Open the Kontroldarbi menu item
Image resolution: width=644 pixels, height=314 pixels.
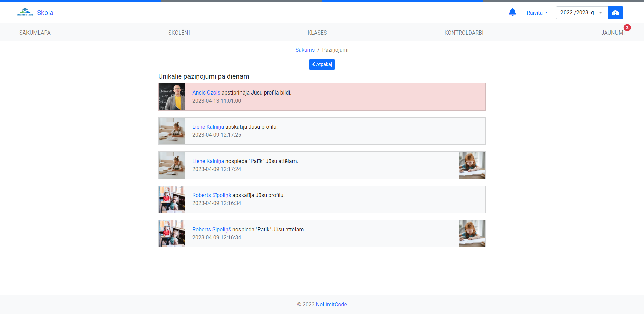(x=464, y=33)
